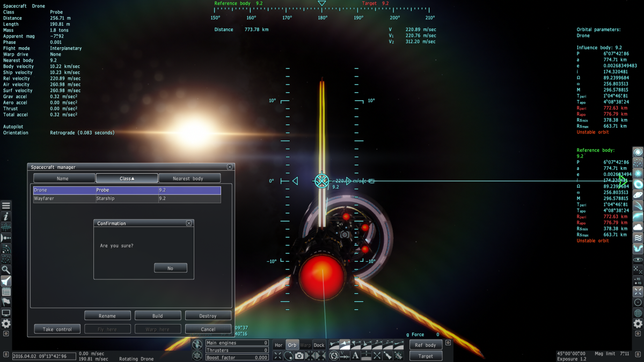Viewport: 644px width, 362px height.
Task: Toggle RS labels icon in right sidebar
Action: 638,280
